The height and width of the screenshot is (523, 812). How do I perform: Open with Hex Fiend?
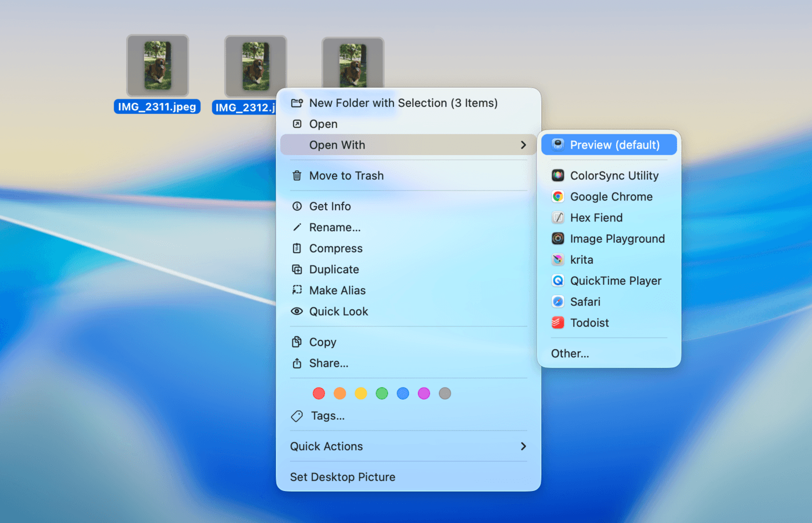pos(609,217)
